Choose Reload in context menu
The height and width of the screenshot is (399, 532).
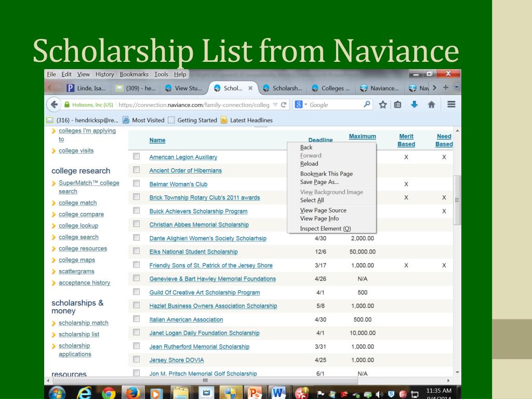click(309, 164)
